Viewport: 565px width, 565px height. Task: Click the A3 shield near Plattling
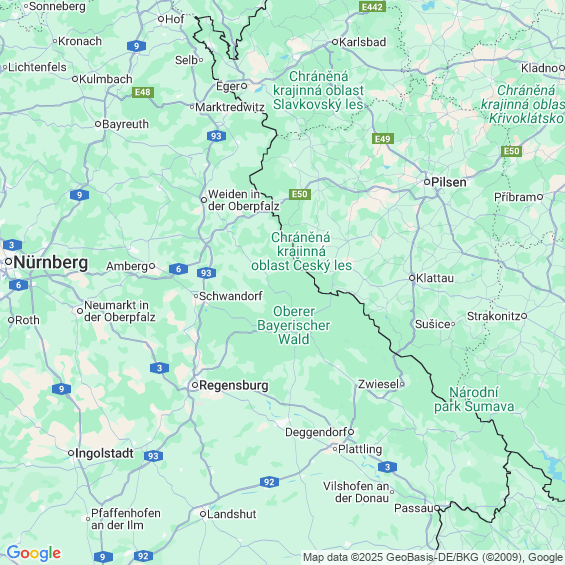click(x=387, y=467)
